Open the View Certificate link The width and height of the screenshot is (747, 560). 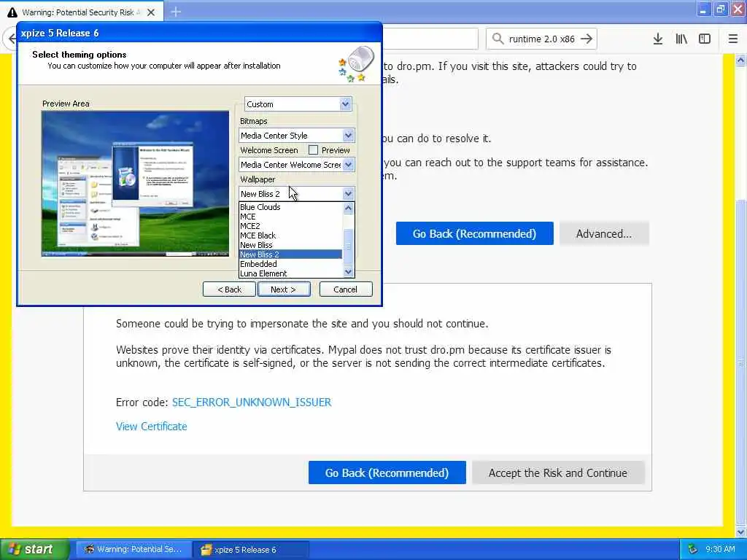pyautogui.click(x=152, y=426)
